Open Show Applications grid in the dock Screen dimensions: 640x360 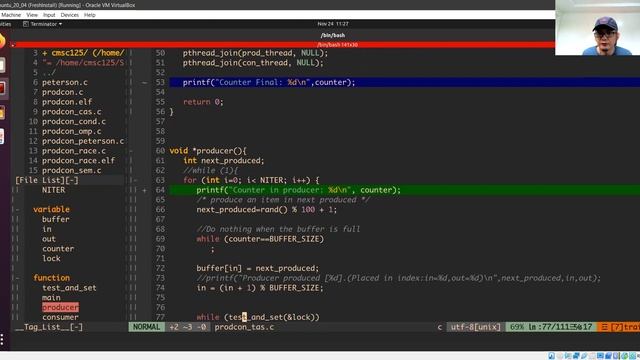(2, 340)
